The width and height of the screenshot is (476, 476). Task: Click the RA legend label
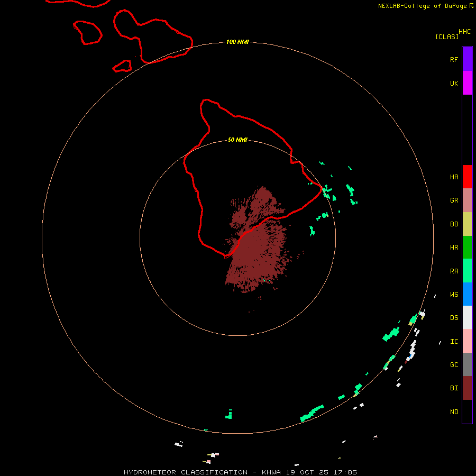(x=454, y=271)
